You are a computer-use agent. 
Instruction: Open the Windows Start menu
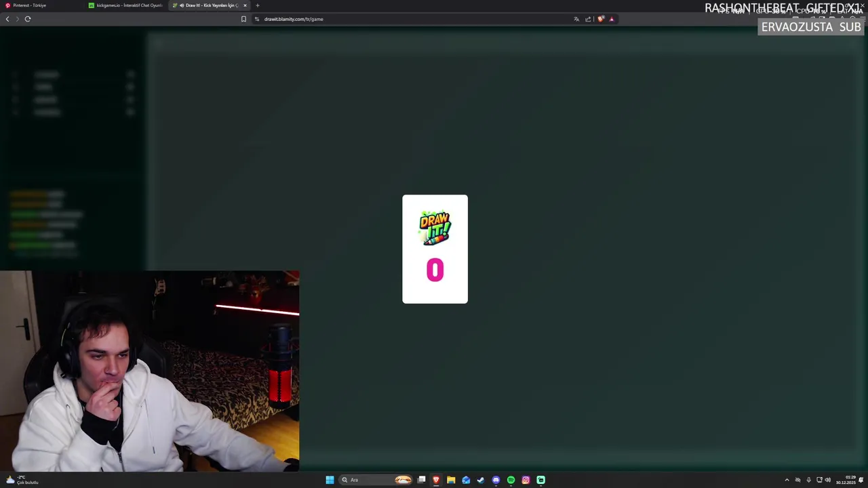[330, 480]
